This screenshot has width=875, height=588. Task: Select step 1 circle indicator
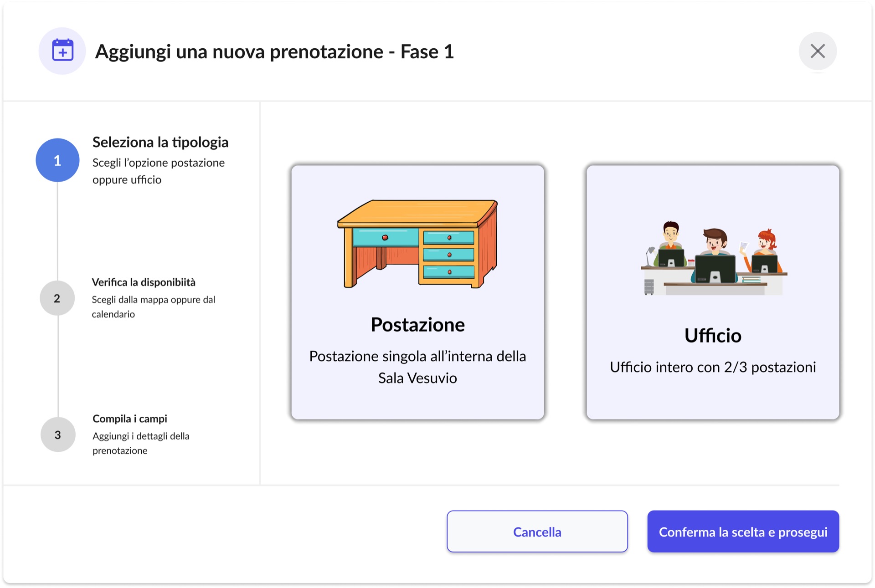pyautogui.click(x=57, y=160)
